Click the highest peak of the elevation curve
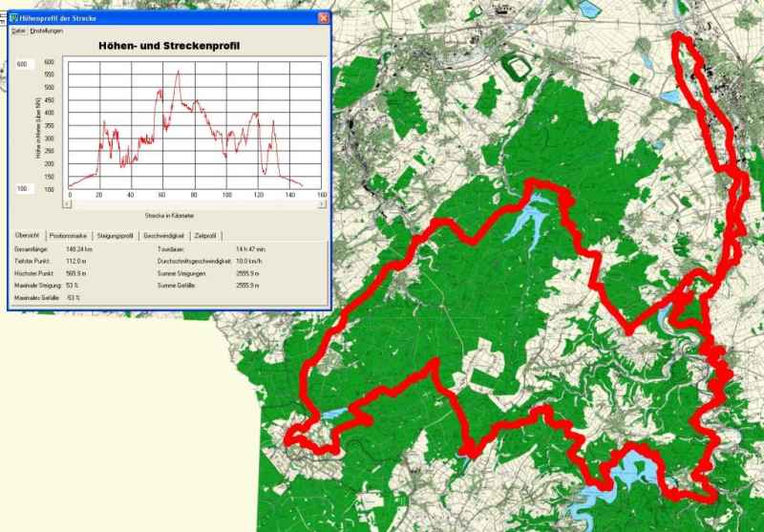 (x=177, y=71)
